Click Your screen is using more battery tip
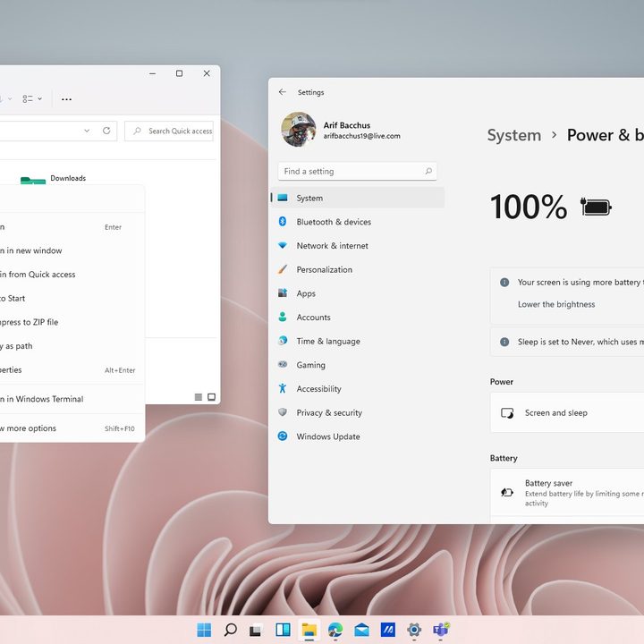 pos(580,282)
